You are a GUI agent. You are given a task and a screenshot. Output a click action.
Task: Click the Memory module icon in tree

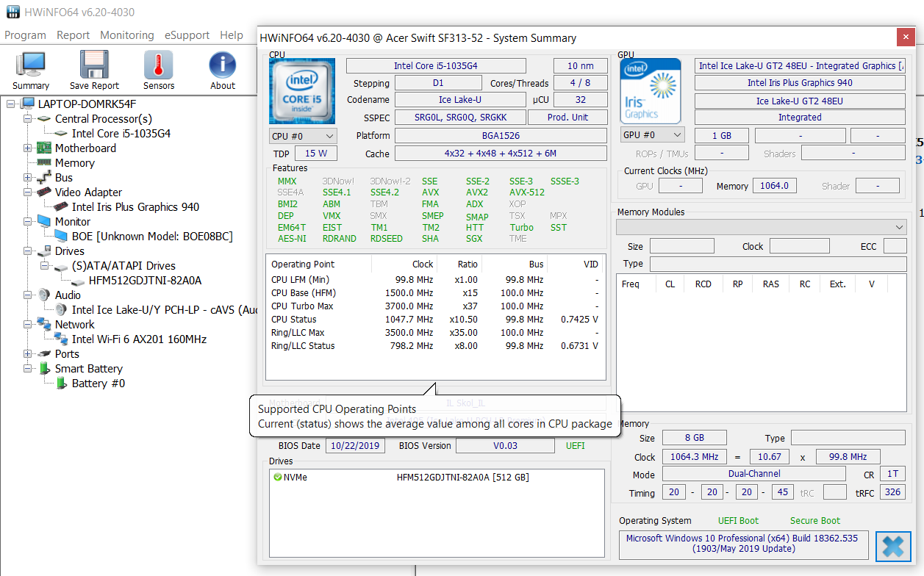pyautogui.click(x=46, y=162)
